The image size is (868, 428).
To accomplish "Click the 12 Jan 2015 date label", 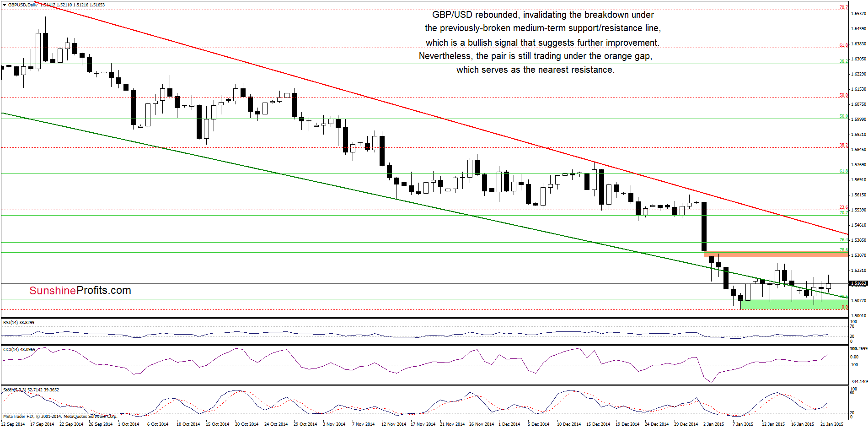I will [x=773, y=424].
